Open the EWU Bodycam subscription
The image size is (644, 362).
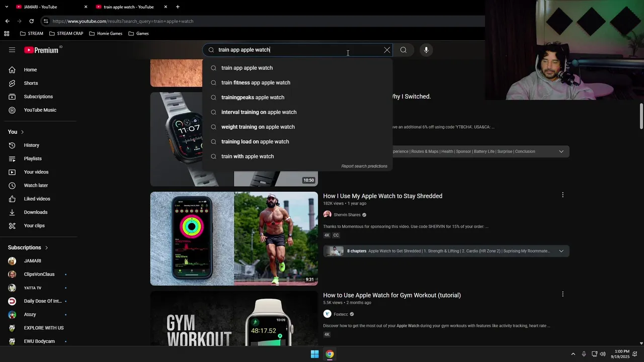coord(39,341)
